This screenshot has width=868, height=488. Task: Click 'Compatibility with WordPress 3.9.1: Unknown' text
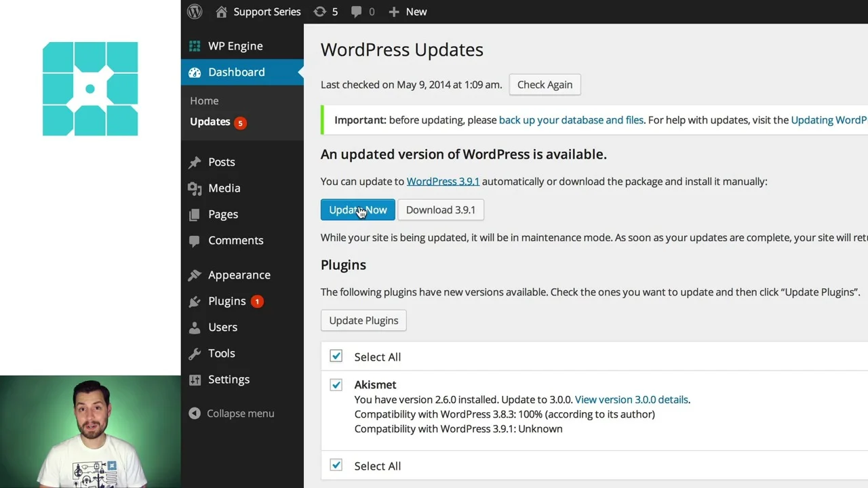pyautogui.click(x=458, y=429)
